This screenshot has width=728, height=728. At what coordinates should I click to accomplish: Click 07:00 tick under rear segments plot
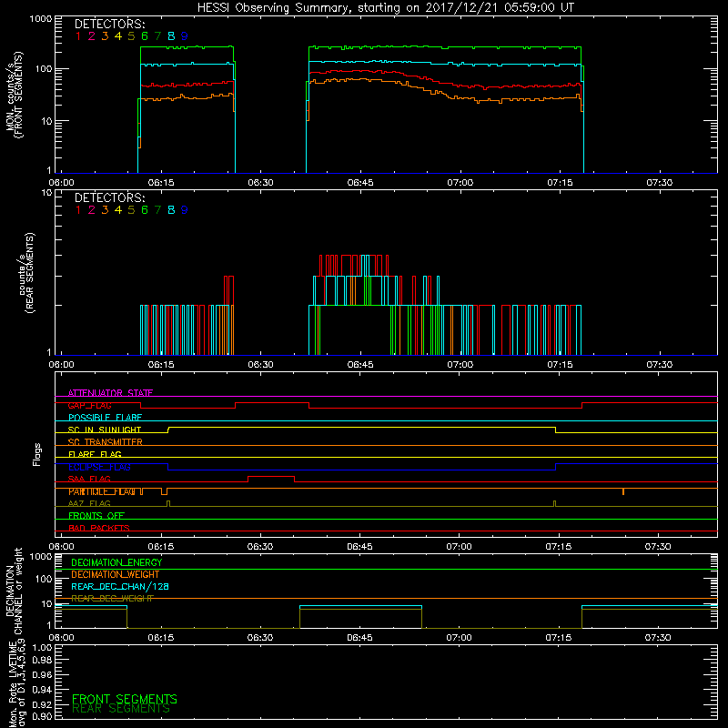point(460,365)
